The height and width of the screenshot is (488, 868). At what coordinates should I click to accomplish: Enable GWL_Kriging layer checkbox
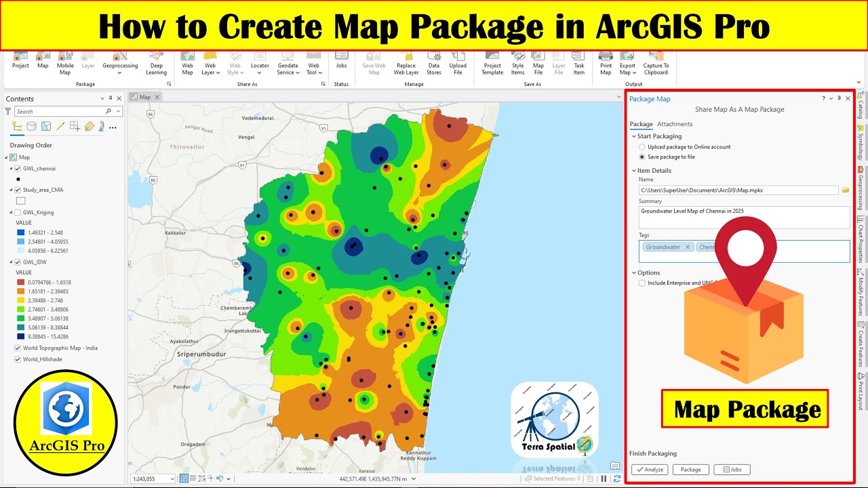tap(18, 212)
